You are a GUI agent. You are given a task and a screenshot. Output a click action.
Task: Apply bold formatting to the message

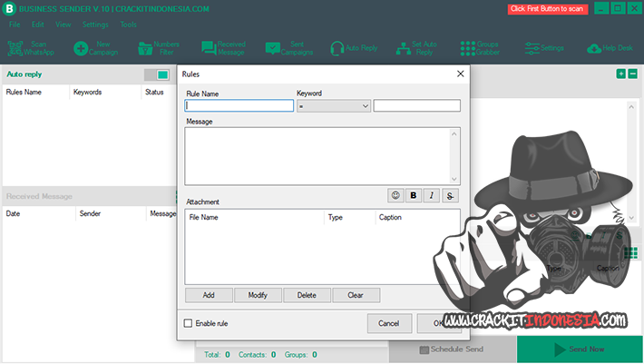pyautogui.click(x=414, y=195)
